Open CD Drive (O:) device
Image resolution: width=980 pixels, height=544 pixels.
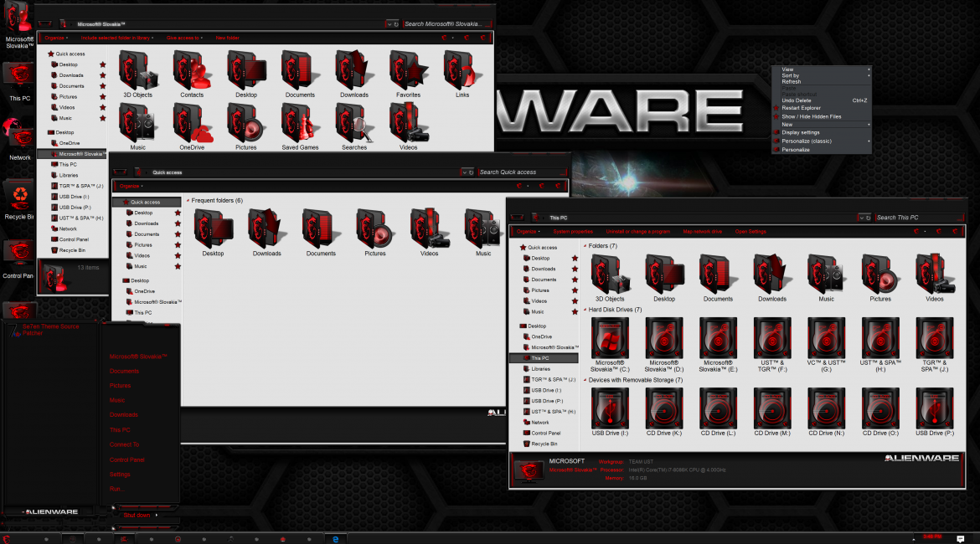pos(880,413)
